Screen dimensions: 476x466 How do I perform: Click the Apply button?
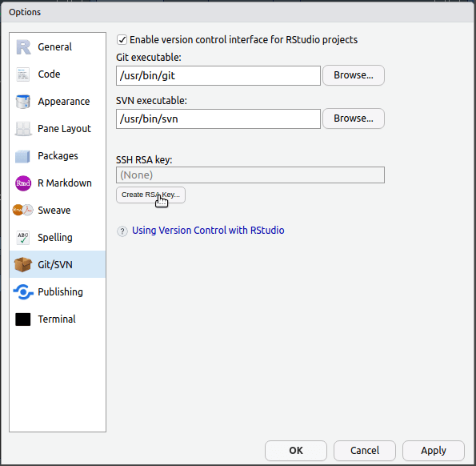point(433,451)
